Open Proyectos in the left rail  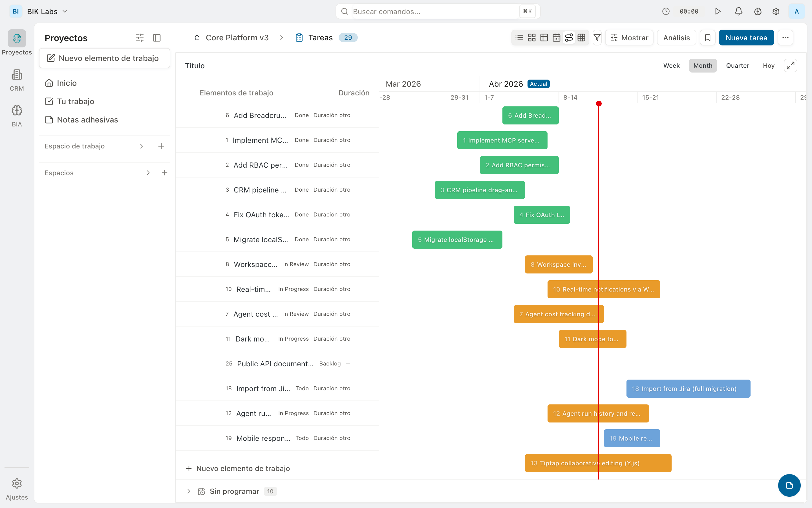pyautogui.click(x=17, y=43)
